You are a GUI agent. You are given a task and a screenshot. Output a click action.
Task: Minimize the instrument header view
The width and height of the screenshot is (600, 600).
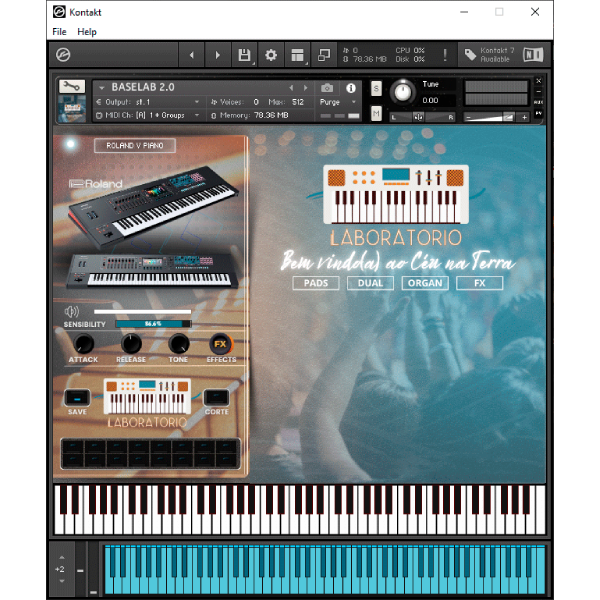pyautogui.click(x=538, y=91)
